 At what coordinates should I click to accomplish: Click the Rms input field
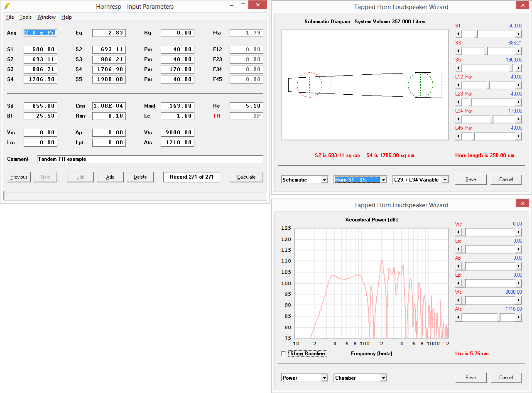(109, 116)
